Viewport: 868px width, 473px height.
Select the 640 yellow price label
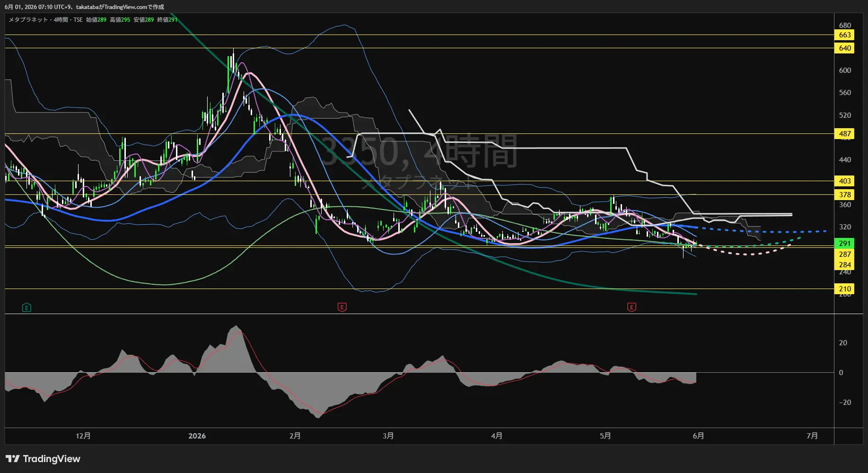click(x=845, y=48)
